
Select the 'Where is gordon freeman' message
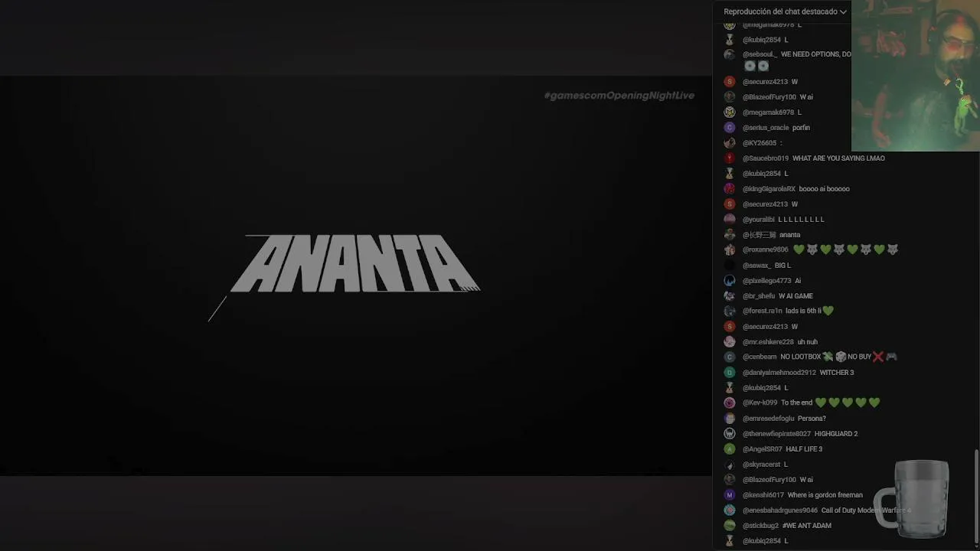pos(825,495)
